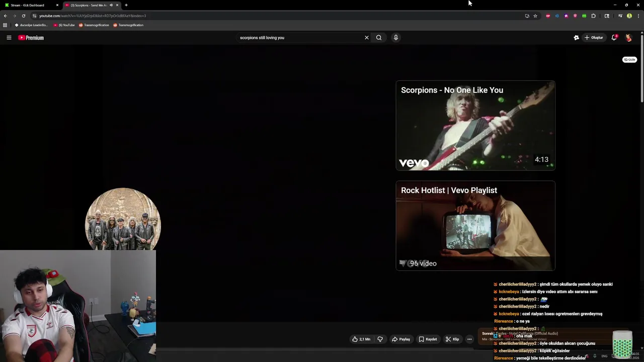The width and height of the screenshot is (644, 362).
Task: Install page as app from address bar icon
Action: [x=527, y=16]
